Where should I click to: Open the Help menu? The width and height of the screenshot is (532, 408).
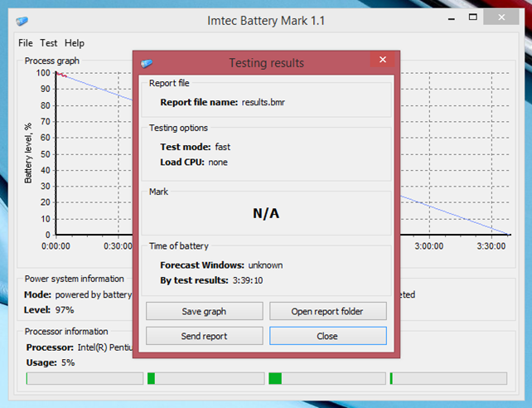pyautogui.click(x=75, y=43)
